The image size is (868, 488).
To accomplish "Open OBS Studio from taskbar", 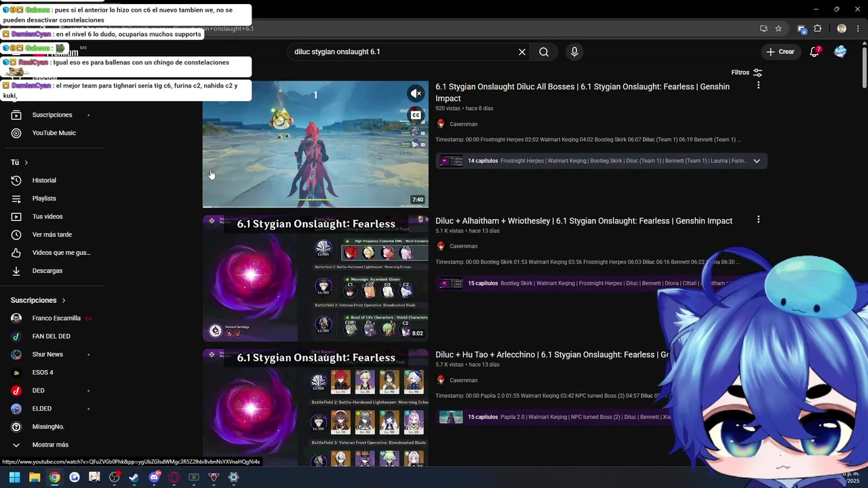I will tap(114, 477).
